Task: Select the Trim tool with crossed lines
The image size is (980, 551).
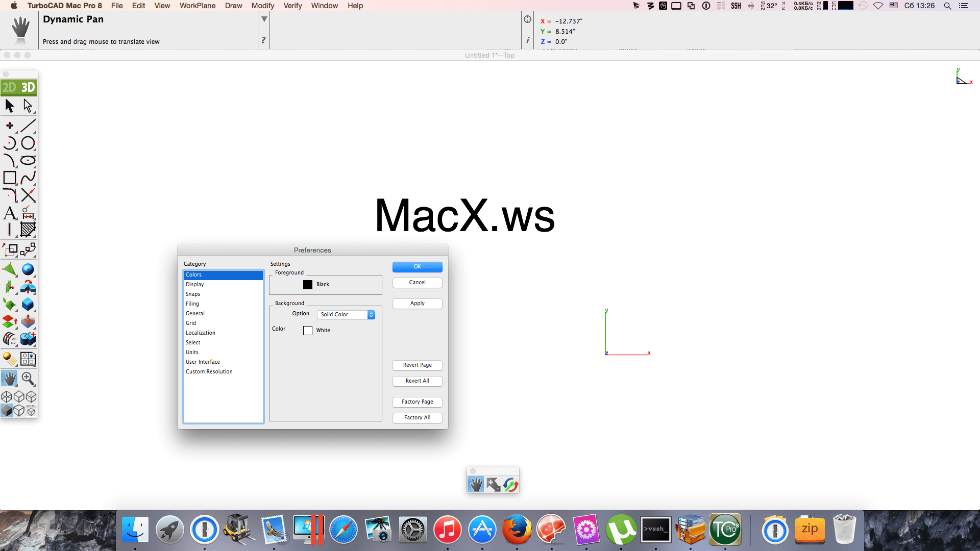Action: coord(28,195)
